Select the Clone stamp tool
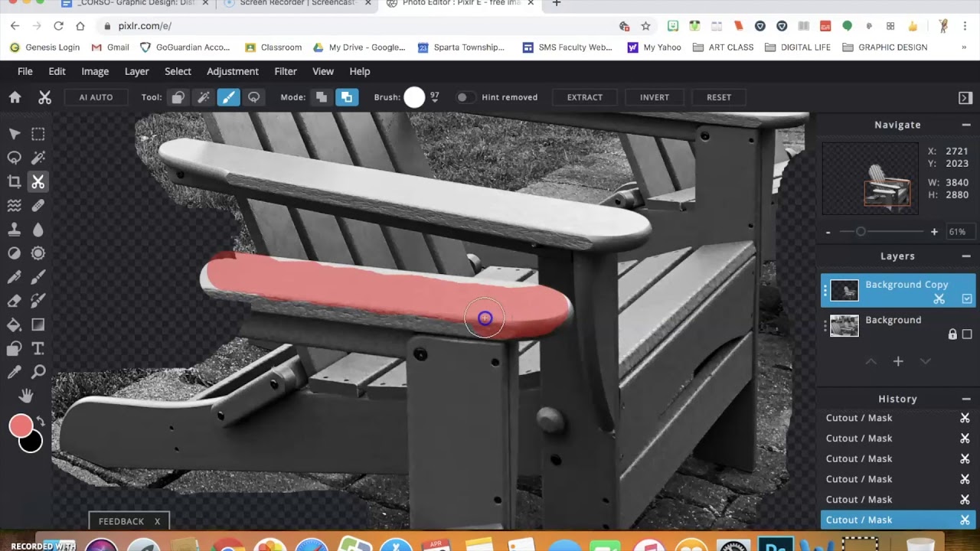Viewport: 980px width, 551px height. pyautogui.click(x=14, y=230)
